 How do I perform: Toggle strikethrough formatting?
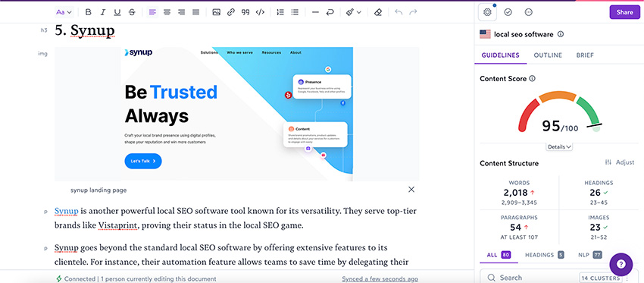tap(132, 12)
